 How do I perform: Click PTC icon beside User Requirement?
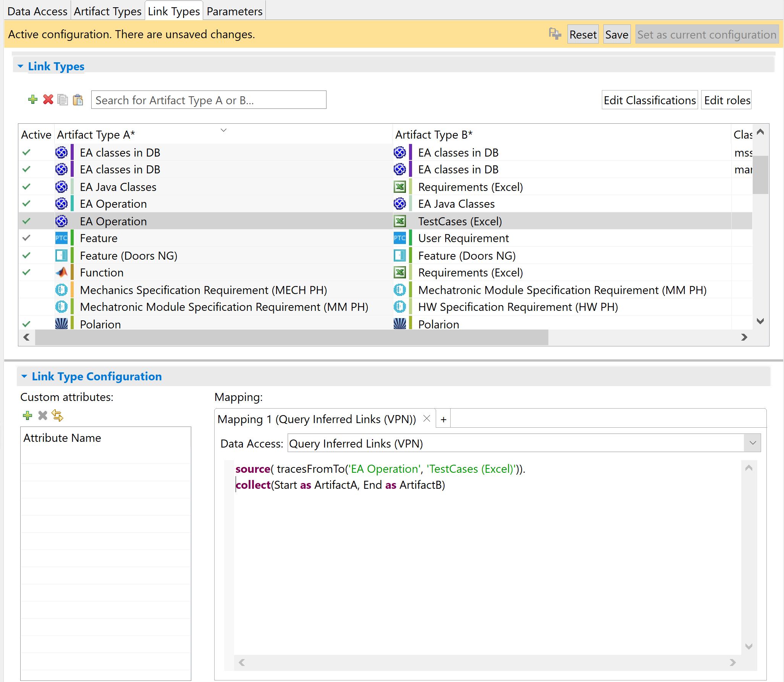[x=399, y=238]
